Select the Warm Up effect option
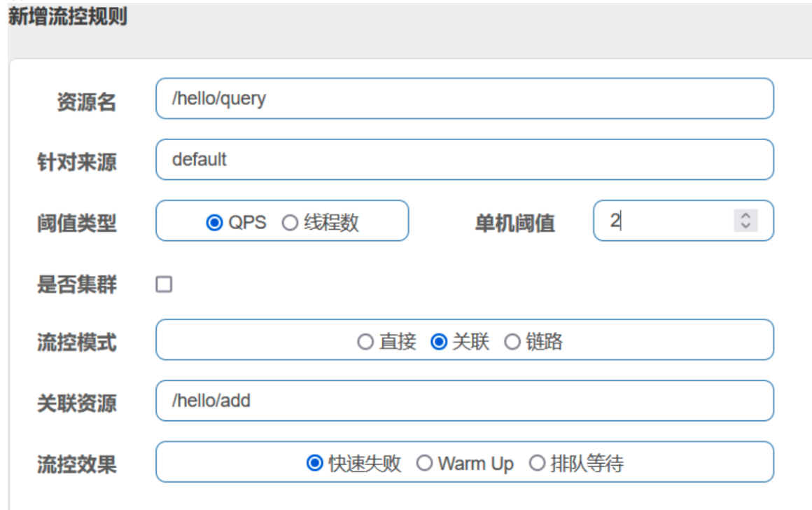This screenshot has width=812, height=510. pyautogui.click(x=425, y=463)
